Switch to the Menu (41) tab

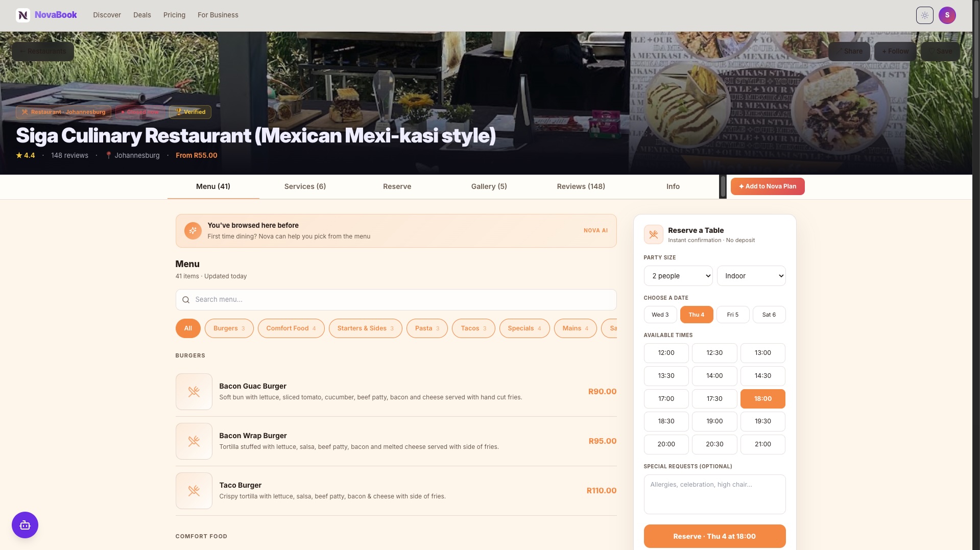coord(213,186)
